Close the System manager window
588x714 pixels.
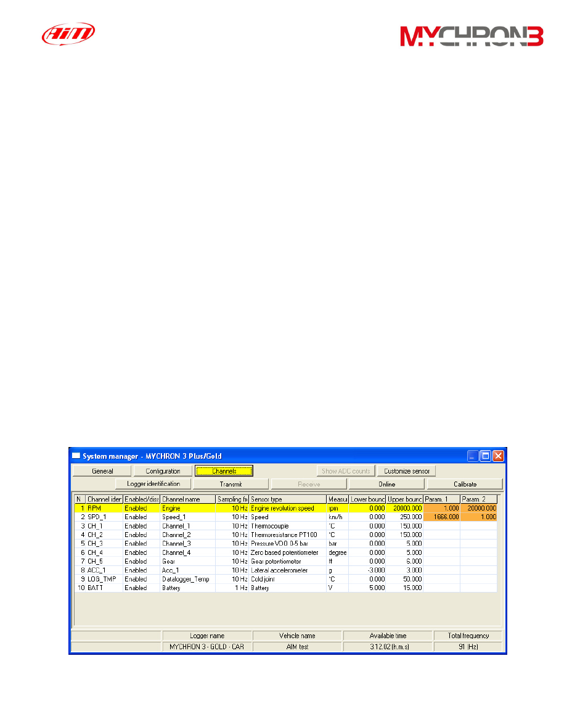tap(499, 456)
